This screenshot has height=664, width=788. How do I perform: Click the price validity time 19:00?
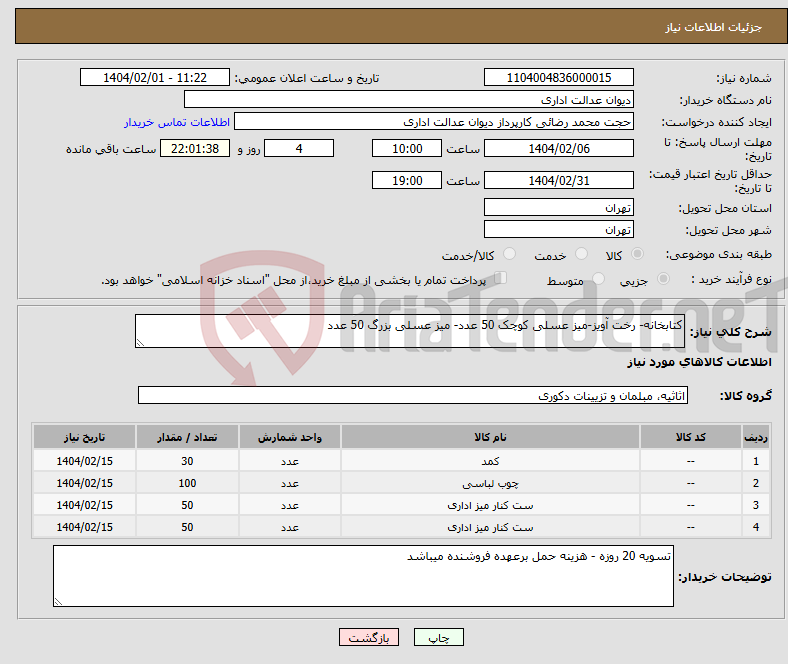pyautogui.click(x=407, y=180)
